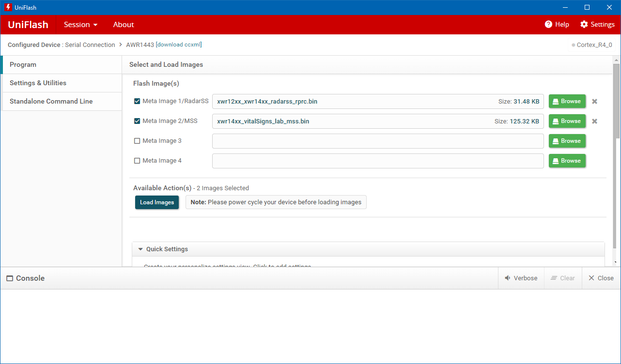The height and width of the screenshot is (364, 621).
Task: Disable the Meta Image 2/MSS checkbox
Action: tap(137, 121)
